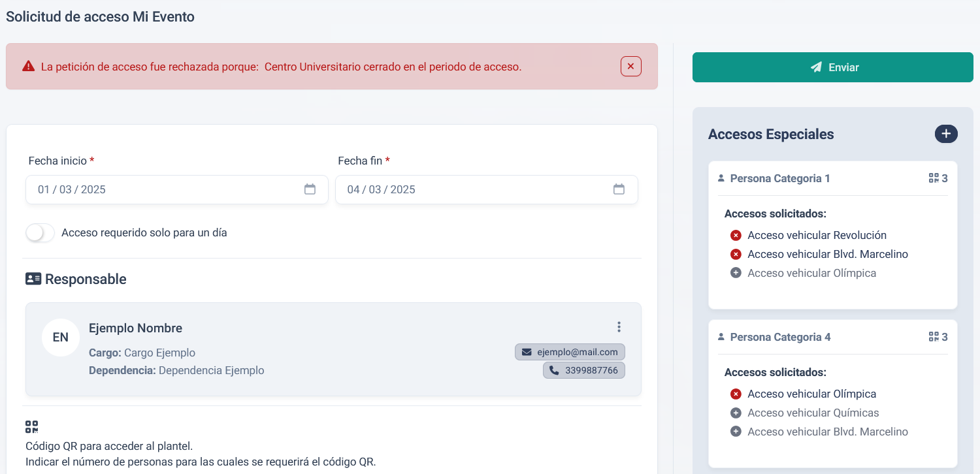Click the QR code icon below the Responsable card
The width and height of the screenshot is (980, 474).
click(31, 427)
